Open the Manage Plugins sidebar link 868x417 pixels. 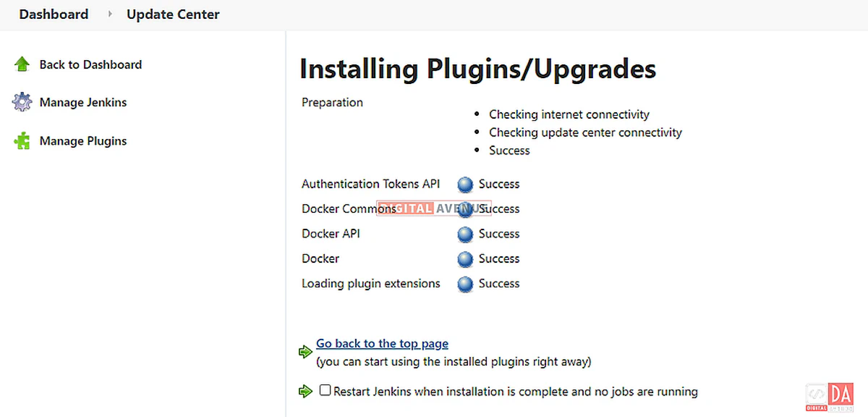pyautogui.click(x=83, y=141)
